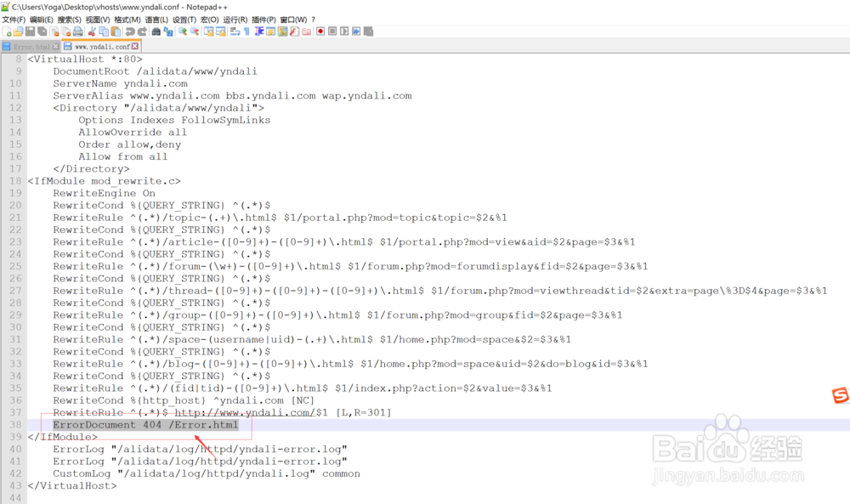Switch to the Error.html tab

click(31, 47)
